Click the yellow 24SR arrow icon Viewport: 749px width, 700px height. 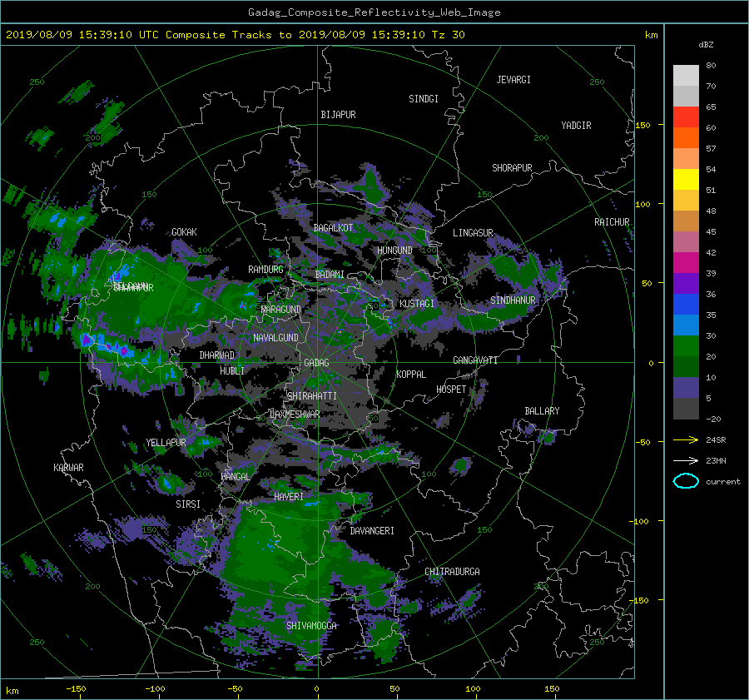[x=686, y=439]
